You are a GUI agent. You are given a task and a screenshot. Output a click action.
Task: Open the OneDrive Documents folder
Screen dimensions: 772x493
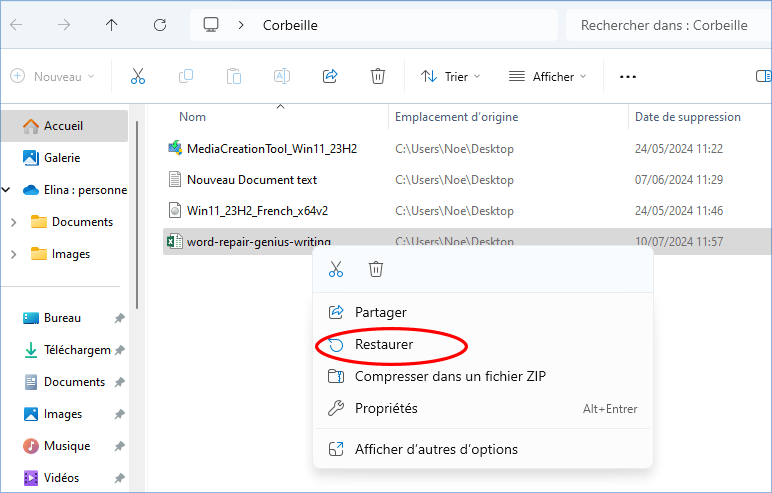point(72,222)
